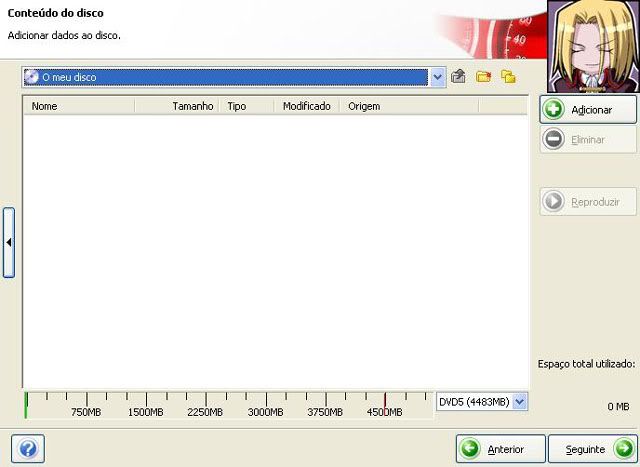Click the anime avatar picture

(x=593, y=45)
